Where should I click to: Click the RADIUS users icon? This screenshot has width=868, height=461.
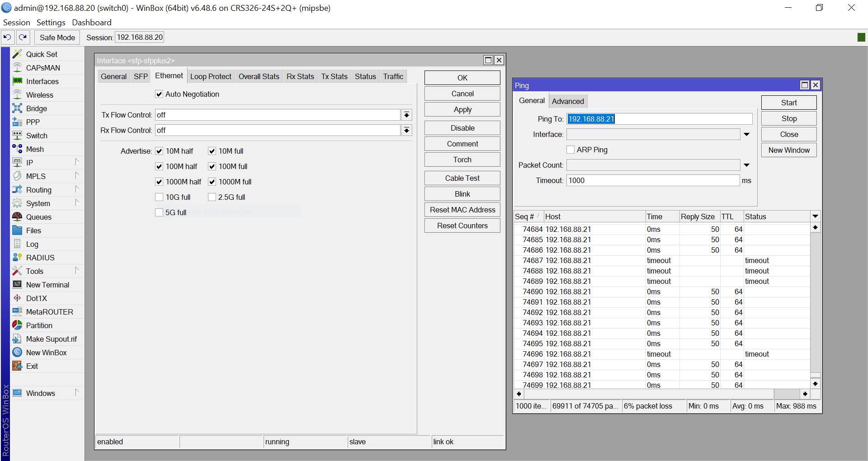tap(17, 258)
